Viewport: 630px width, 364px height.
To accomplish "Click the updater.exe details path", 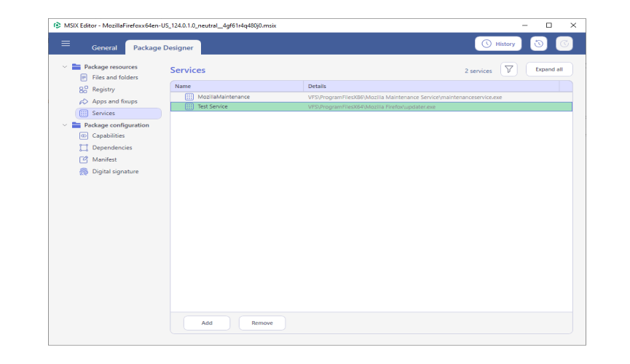I will point(371,107).
